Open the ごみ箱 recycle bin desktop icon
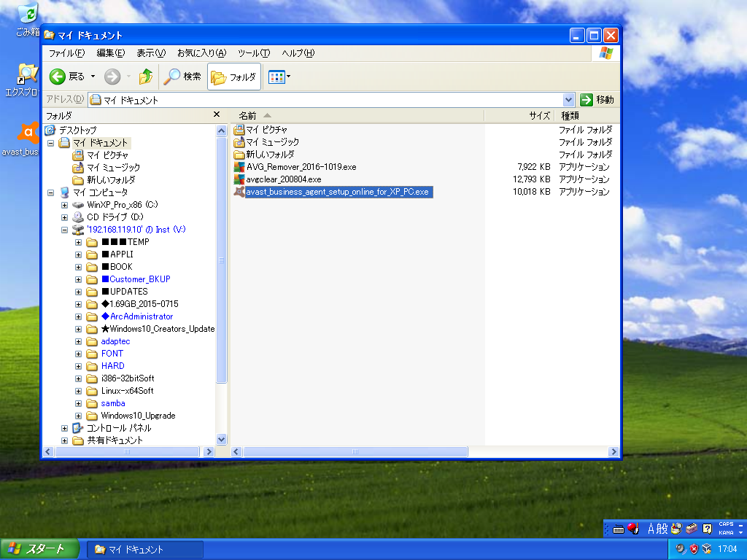This screenshot has height=560, width=747. [x=28, y=20]
